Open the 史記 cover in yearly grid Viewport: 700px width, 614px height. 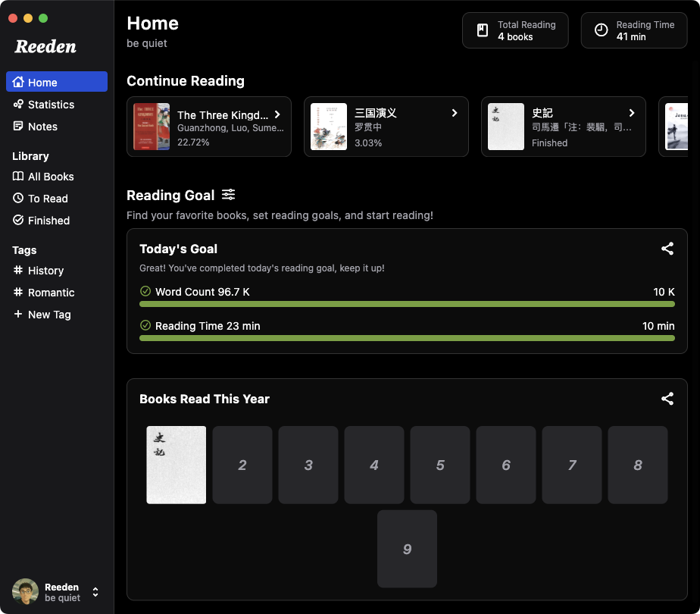coord(176,465)
